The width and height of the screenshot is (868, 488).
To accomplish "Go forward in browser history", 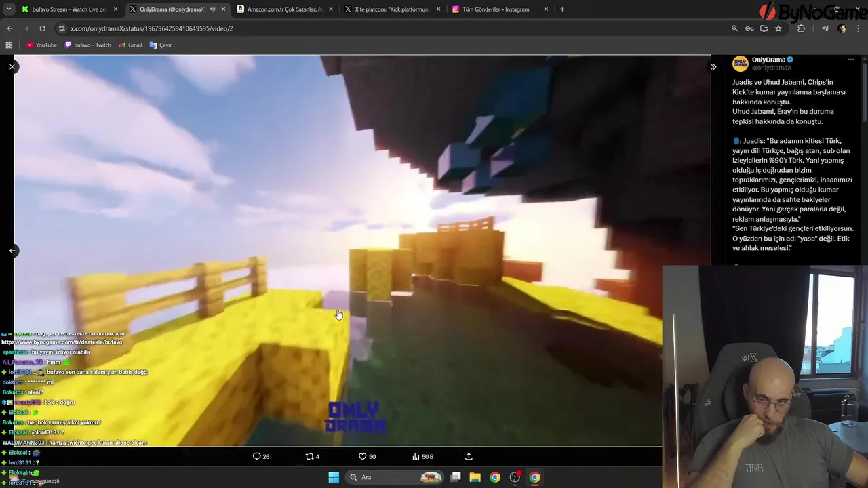I will [x=26, y=28].
